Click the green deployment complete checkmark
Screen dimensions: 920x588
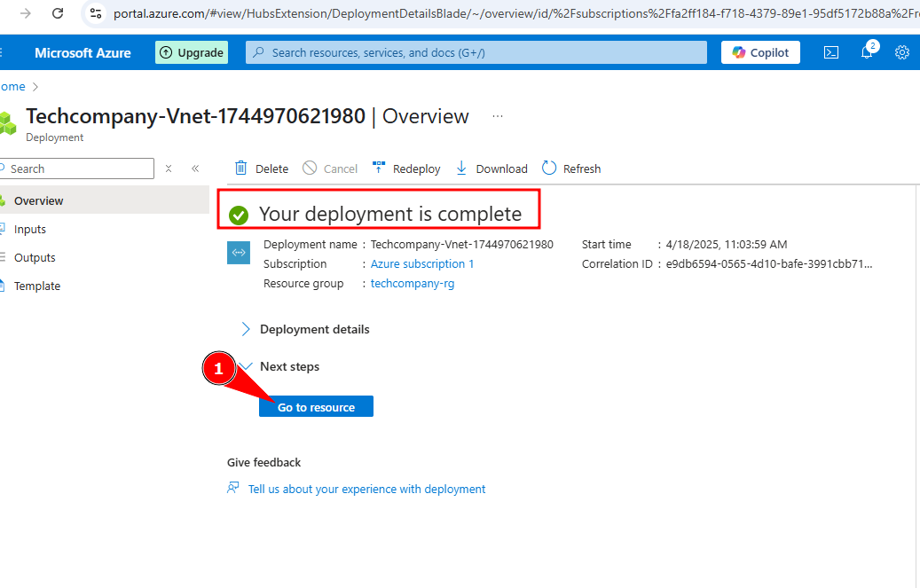(239, 216)
